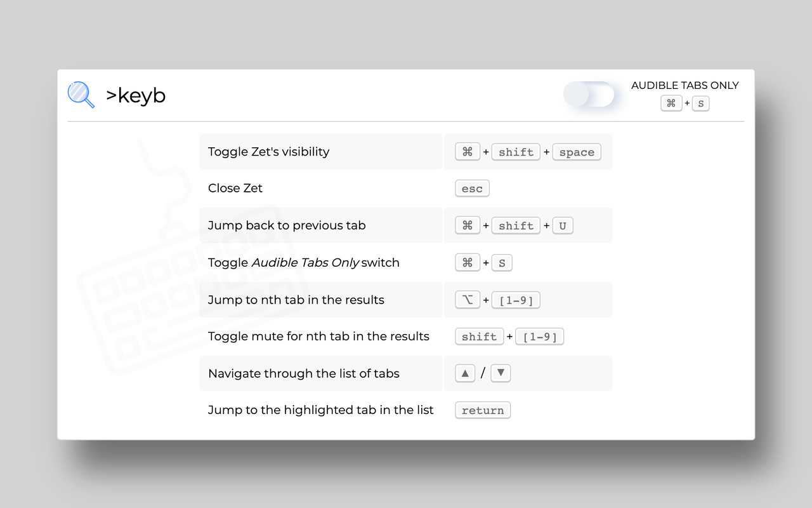812x508 pixels.
Task: Toggle the Audible Tabs Only switch
Action: point(589,95)
